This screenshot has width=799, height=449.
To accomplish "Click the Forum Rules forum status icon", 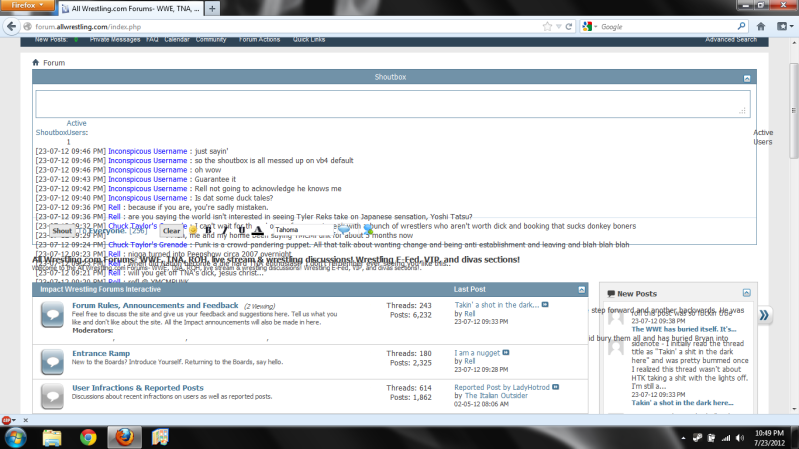I will 52,314.
